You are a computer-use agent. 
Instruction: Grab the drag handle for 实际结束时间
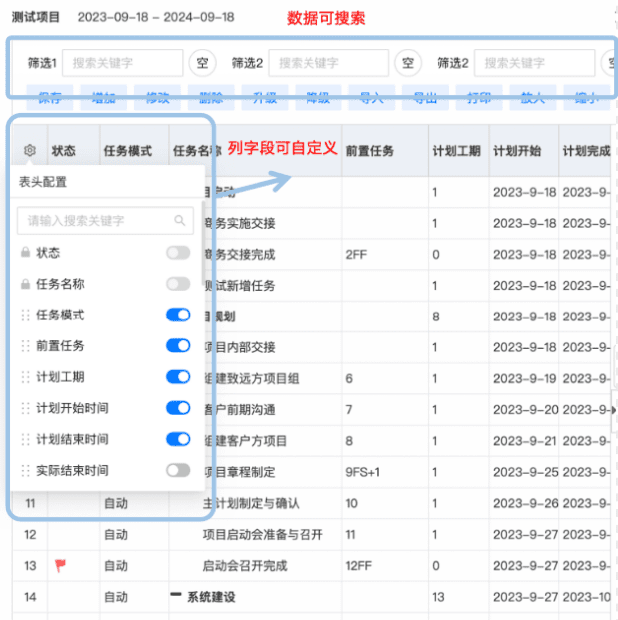point(25,471)
